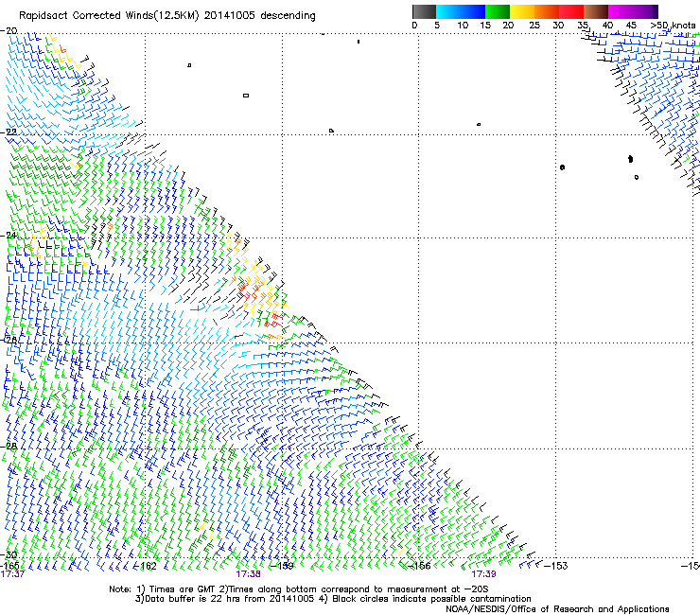Click the note line 'Times are GMT'
Viewport: 700px width, 615px height.
point(183,589)
